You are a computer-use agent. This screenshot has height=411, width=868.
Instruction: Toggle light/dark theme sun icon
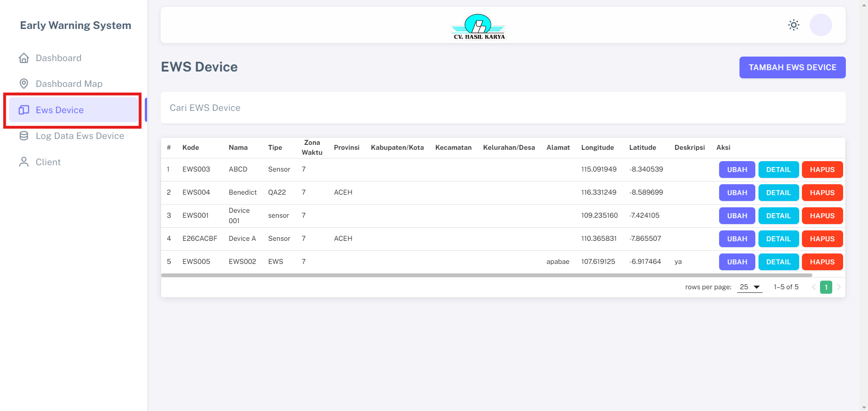click(793, 25)
